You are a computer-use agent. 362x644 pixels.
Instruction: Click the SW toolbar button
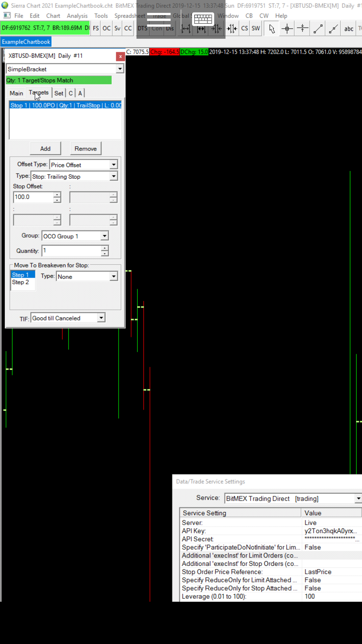pyautogui.click(x=256, y=28)
